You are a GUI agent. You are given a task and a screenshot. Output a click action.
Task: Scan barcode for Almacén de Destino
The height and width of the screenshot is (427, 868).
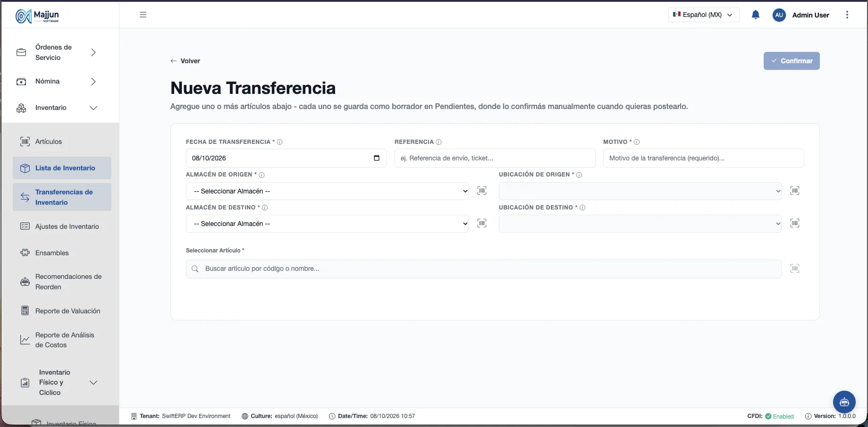(482, 223)
